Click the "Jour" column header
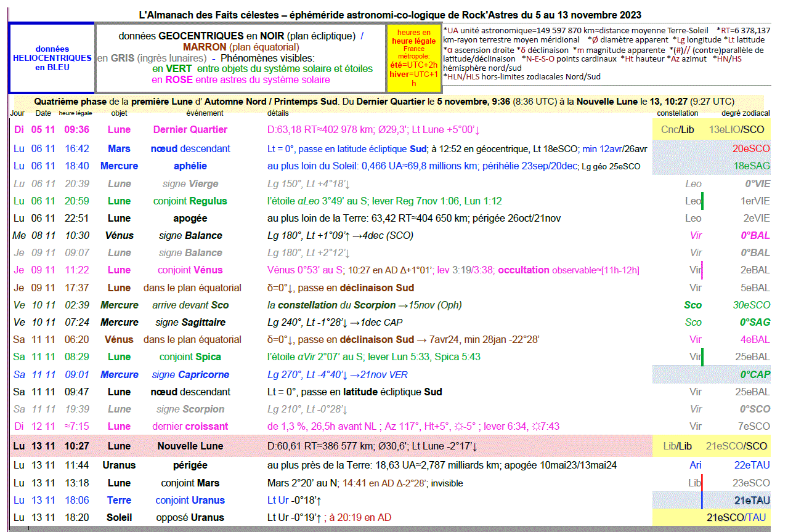788x532 pixels. click(17, 113)
